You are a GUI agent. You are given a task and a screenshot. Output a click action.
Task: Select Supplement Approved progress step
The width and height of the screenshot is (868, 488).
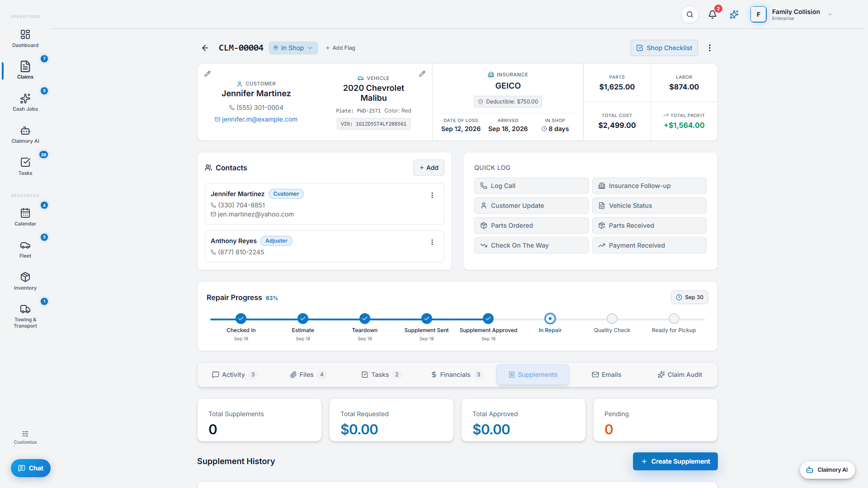pyautogui.click(x=488, y=319)
